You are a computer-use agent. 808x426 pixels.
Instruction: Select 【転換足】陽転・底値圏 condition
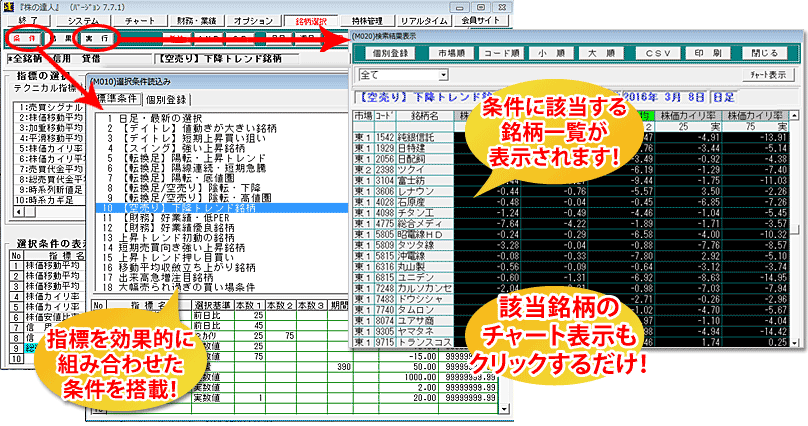click(222, 178)
